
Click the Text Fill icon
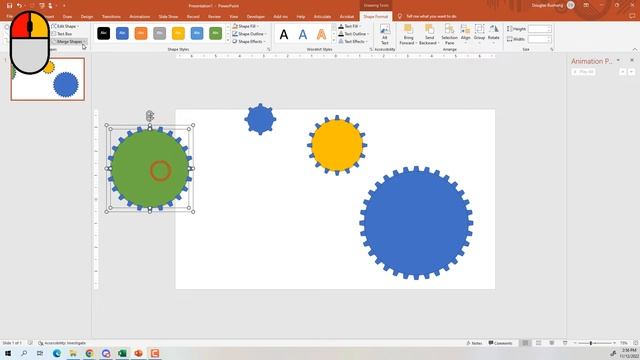tap(341, 26)
